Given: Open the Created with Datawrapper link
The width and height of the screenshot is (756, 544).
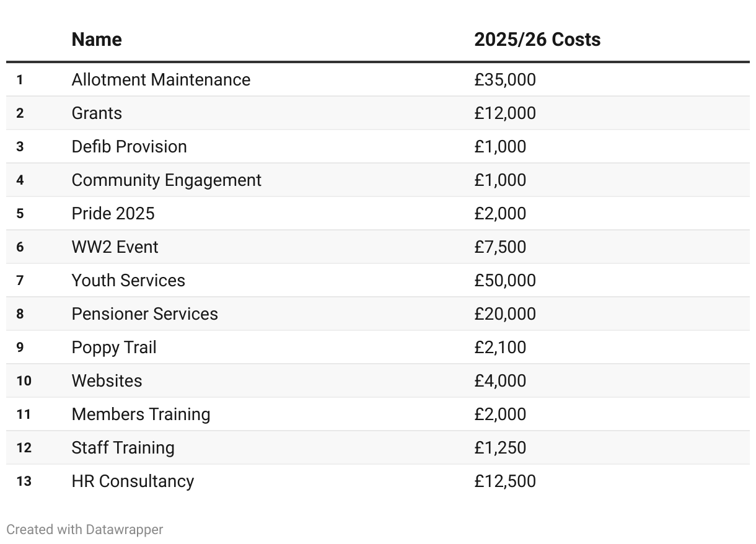Looking at the screenshot, I should 85,530.
